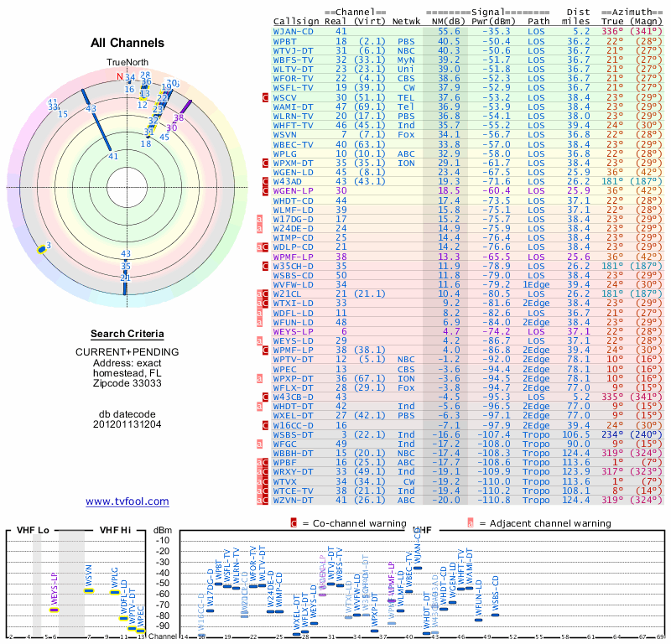Click the adjacent channel warning icon beside W17DG-D
Screen dimensions: 671x644
coord(259,219)
